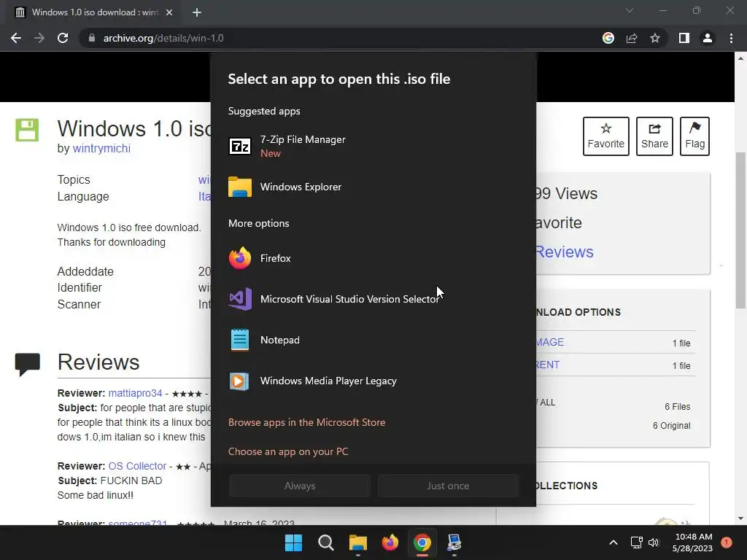
Task: Bookmark this tab with the star icon
Action: pos(655,38)
